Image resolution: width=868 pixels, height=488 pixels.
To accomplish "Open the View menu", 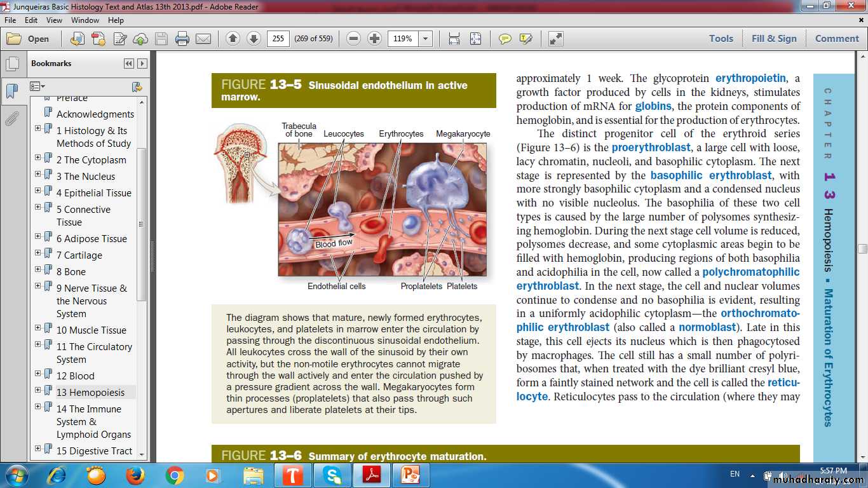I will (54, 20).
